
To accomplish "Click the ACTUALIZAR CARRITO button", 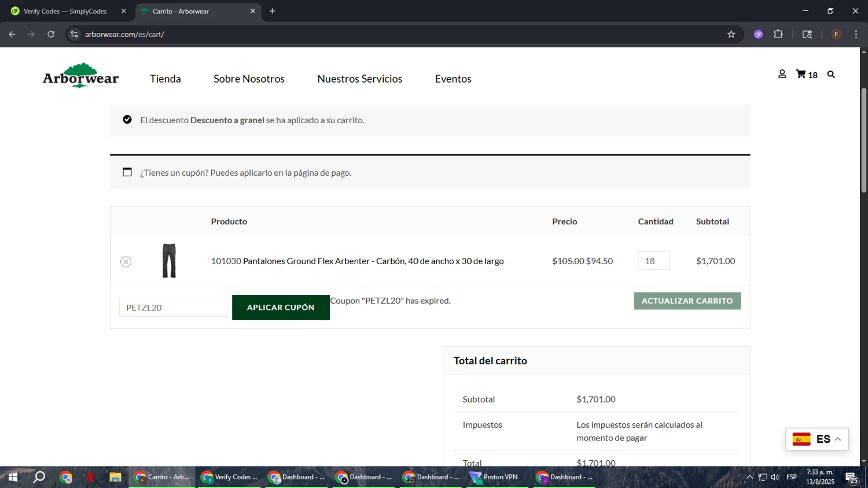I will point(687,301).
